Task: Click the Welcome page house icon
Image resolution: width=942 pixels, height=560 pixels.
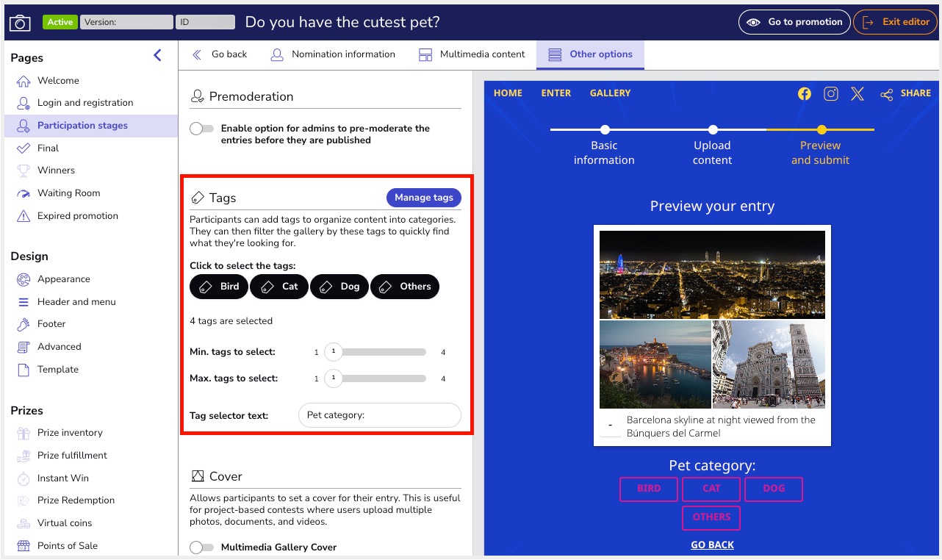Action: click(24, 81)
